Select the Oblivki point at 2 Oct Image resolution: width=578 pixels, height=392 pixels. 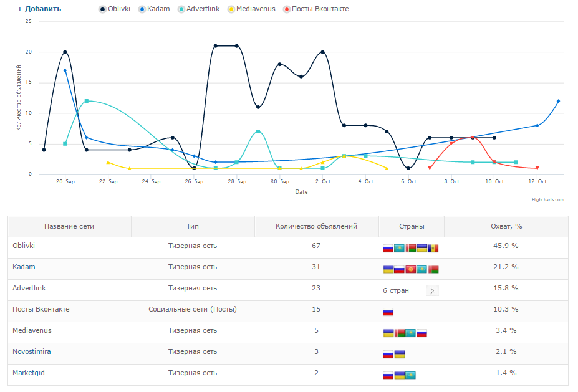[x=322, y=52]
